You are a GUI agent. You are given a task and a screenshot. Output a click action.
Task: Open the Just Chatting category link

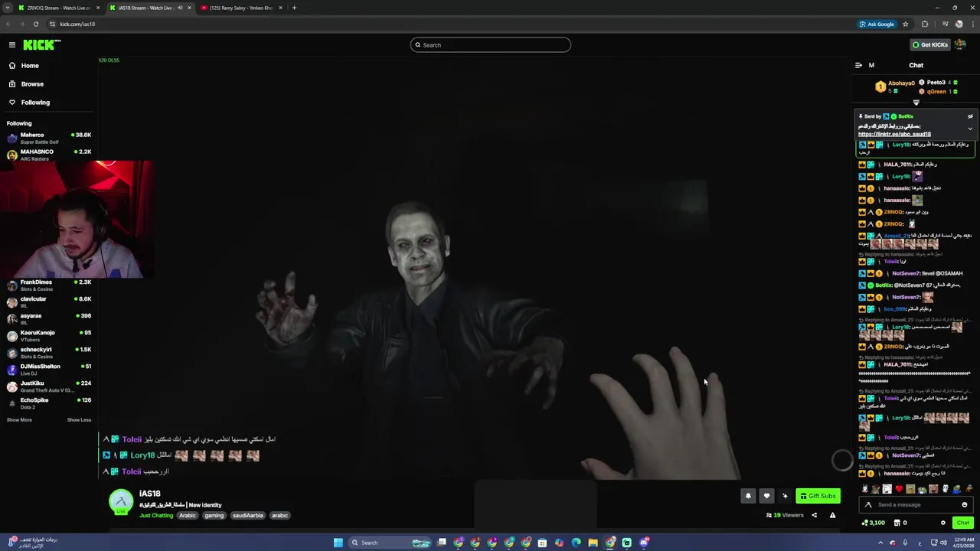pyautogui.click(x=156, y=516)
